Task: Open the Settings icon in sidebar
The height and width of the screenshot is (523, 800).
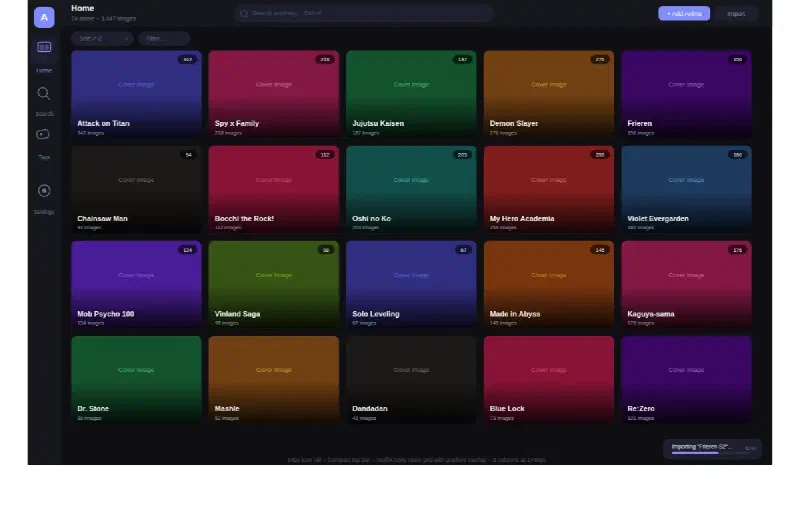Action: pos(44,191)
